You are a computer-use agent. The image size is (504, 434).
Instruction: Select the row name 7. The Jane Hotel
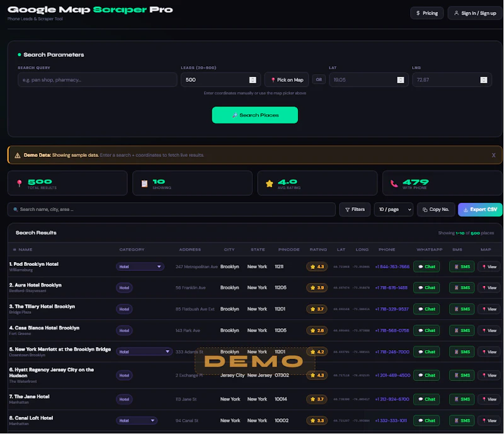pyautogui.click(x=29, y=397)
